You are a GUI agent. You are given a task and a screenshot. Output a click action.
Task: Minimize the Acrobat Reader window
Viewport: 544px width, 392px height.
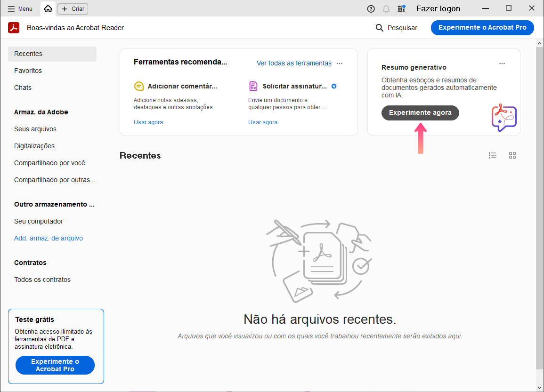point(486,8)
